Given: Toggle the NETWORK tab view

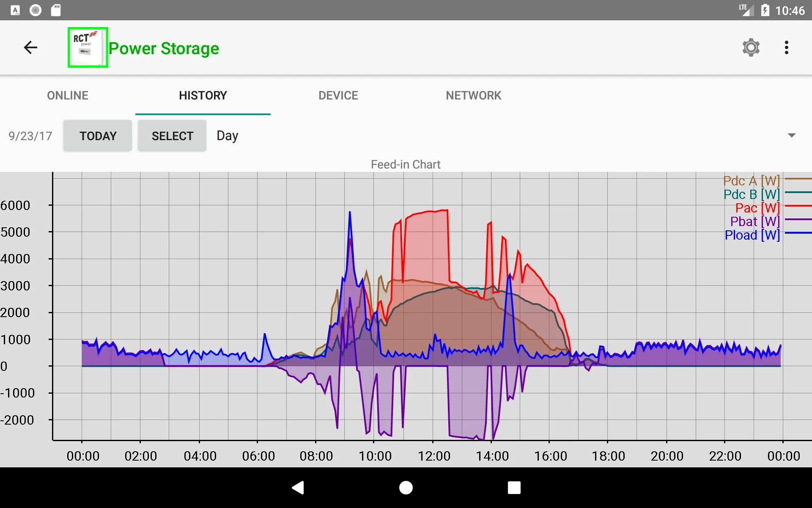Looking at the screenshot, I should coord(474,95).
